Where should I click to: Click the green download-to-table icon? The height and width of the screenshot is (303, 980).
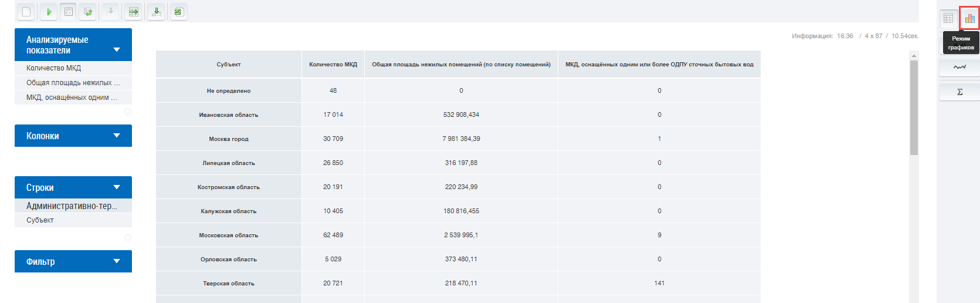pos(156,12)
